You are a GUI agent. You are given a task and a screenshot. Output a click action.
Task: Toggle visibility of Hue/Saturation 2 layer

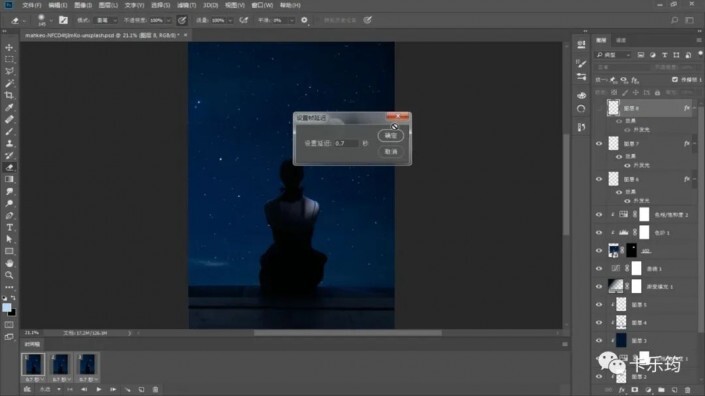(x=599, y=215)
